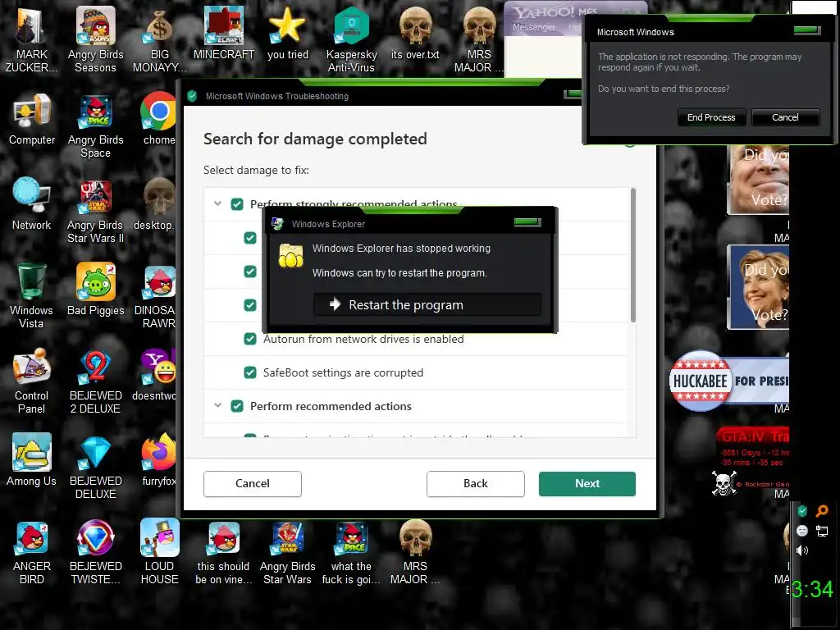Launch Kaspersky Anti-Virus shortcut
This screenshot has width=840, height=630.
click(351, 40)
